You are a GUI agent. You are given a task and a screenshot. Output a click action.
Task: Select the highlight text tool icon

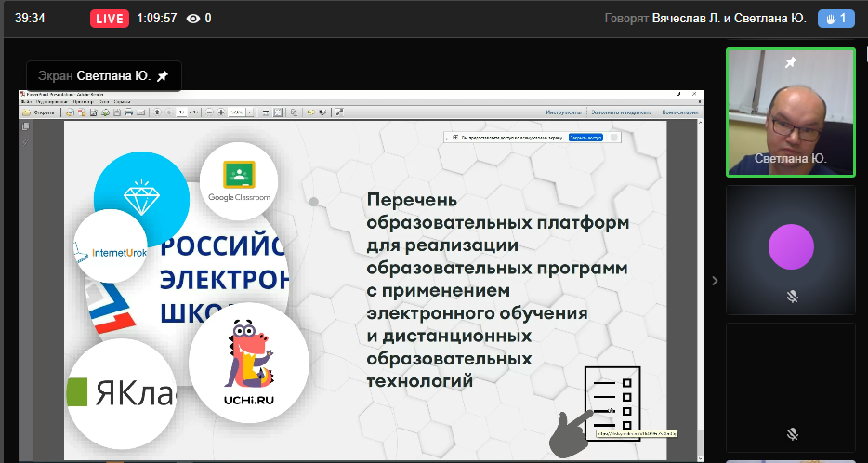coord(322,112)
